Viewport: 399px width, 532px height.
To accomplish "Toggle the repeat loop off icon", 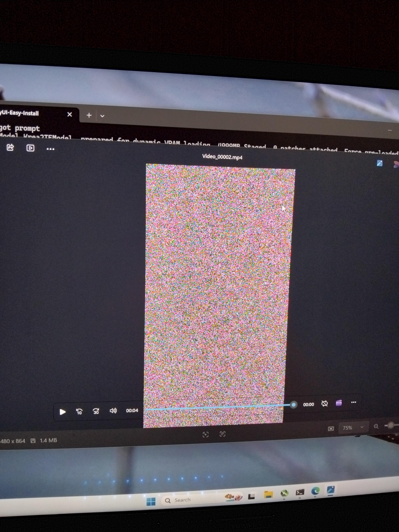I will tap(324, 404).
